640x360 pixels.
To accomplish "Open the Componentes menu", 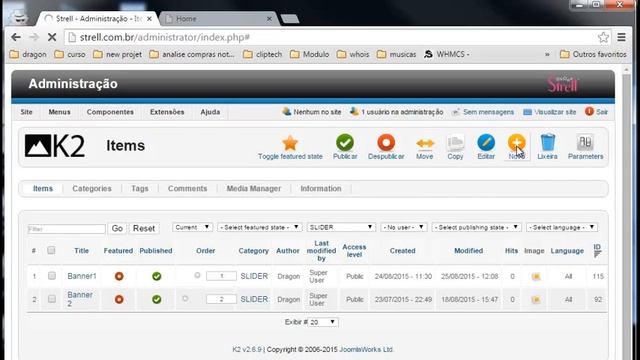I will tap(110, 112).
